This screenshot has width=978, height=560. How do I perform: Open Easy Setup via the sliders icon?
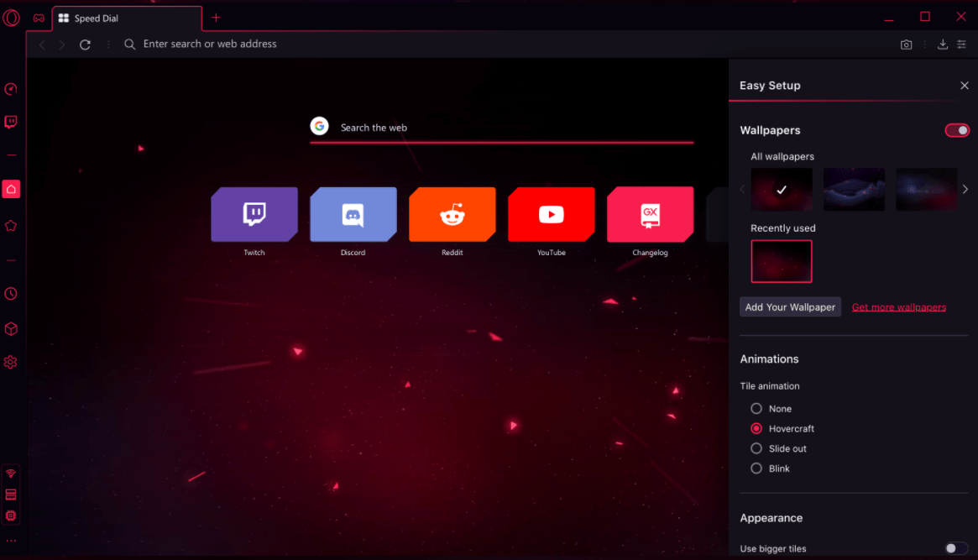point(963,44)
